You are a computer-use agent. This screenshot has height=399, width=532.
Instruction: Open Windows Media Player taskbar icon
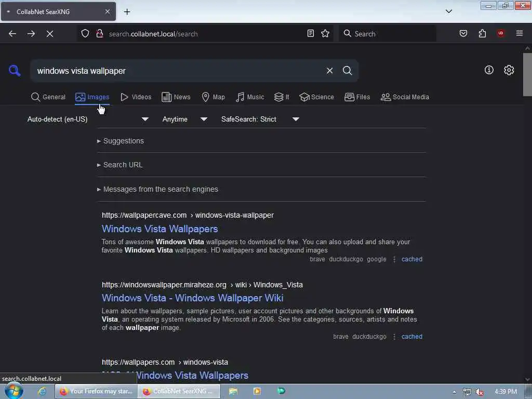[257, 391]
